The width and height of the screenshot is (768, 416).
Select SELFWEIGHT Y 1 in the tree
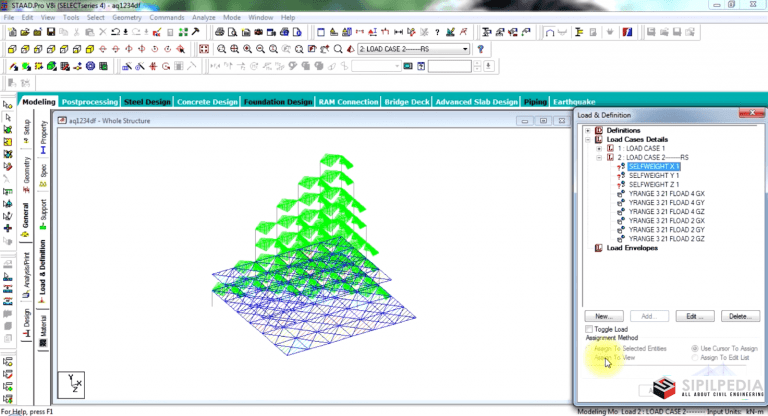coord(654,175)
